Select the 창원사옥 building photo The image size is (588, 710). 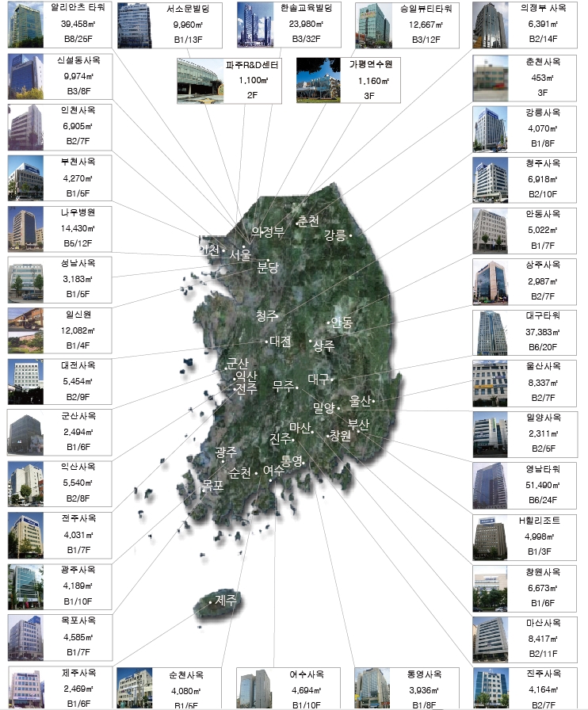tap(491, 589)
